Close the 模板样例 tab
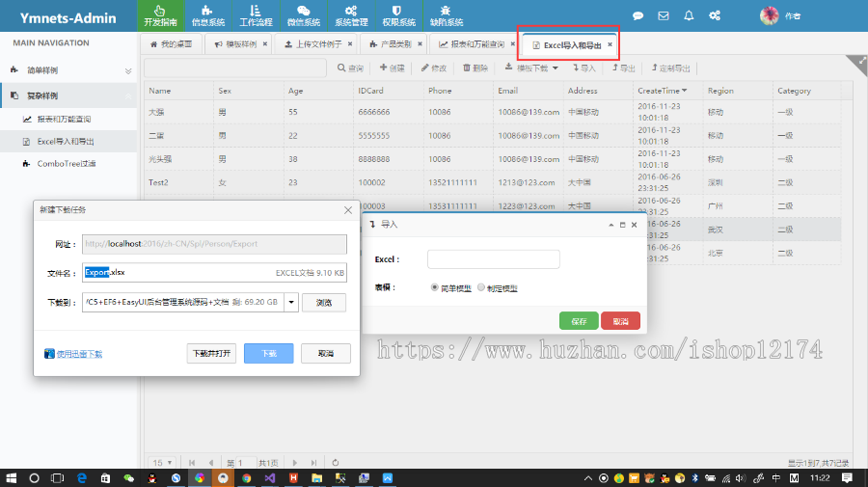This screenshot has height=487, width=868. coord(265,43)
